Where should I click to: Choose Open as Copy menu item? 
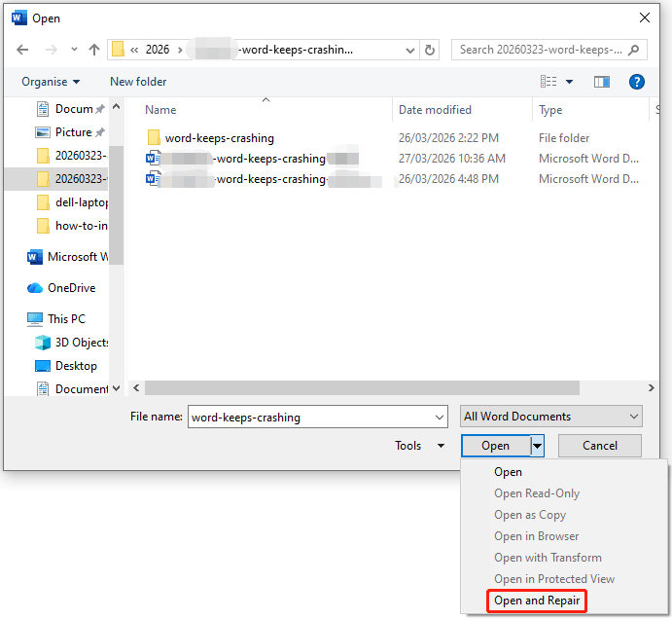pyautogui.click(x=530, y=515)
